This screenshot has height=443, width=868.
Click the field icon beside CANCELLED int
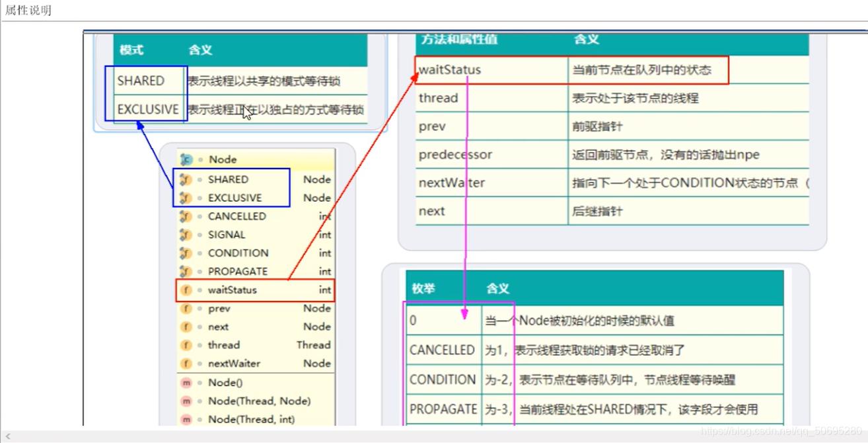[x=186, y=216]
